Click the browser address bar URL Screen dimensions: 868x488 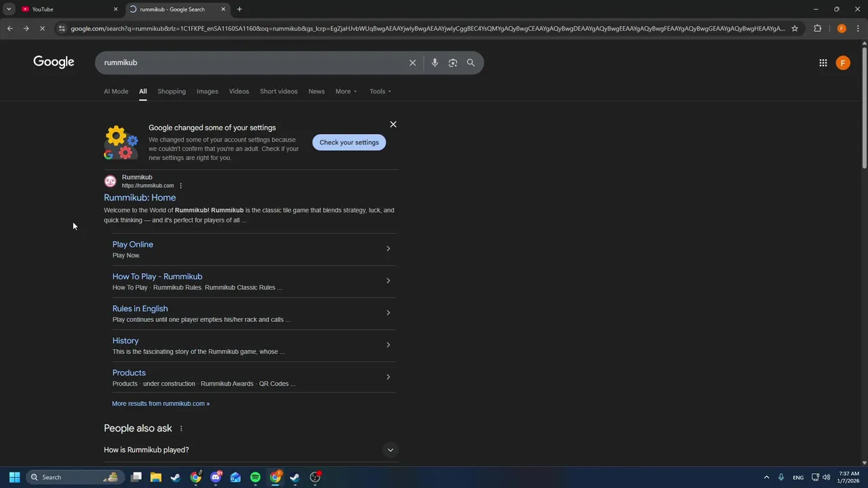click(427, 28)
